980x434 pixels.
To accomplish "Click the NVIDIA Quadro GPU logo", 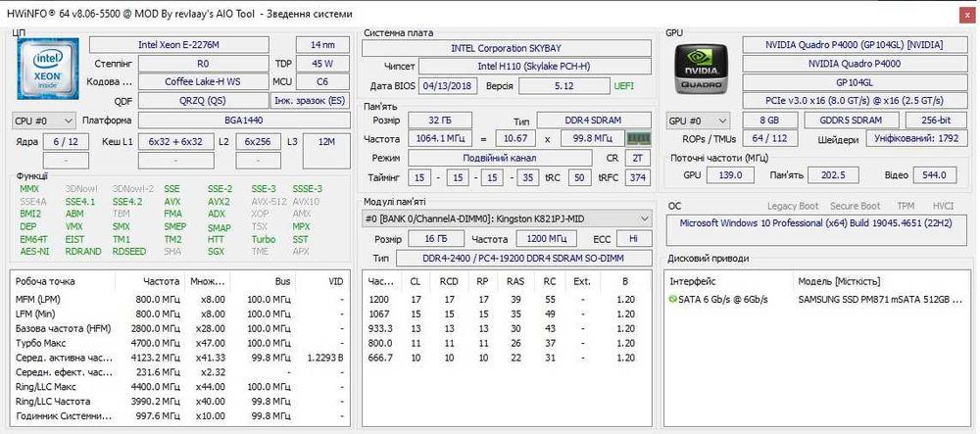I will pyautogui.click(x=700, y=70).
